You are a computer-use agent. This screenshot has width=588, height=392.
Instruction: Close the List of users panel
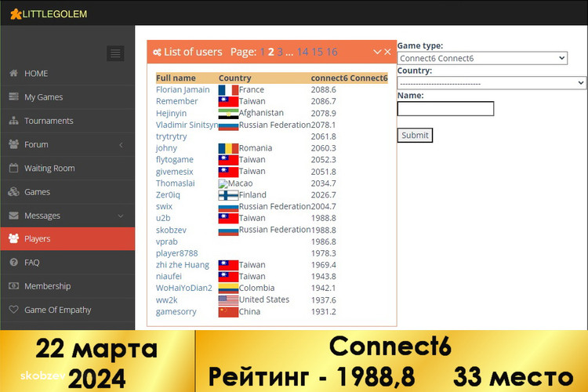tap(387, 52)
